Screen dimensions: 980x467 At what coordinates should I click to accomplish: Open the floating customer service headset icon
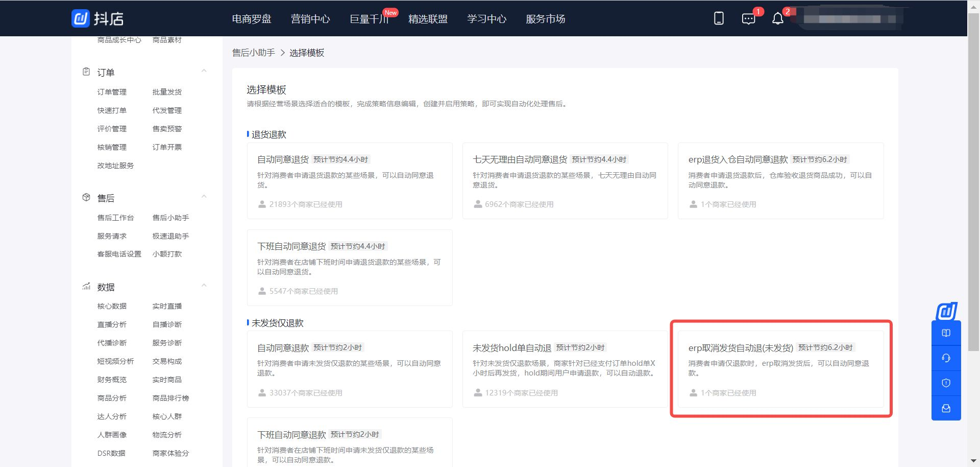pos(946,358)
